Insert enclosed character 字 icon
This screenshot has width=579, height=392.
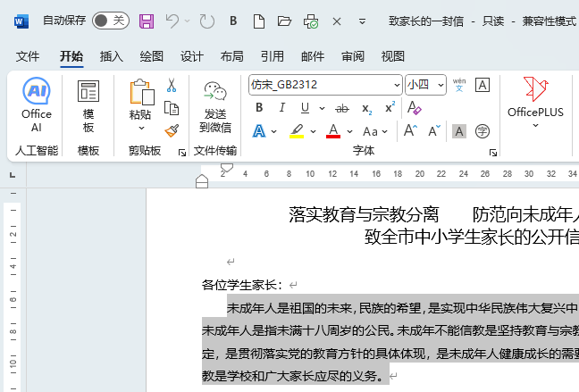482,131
